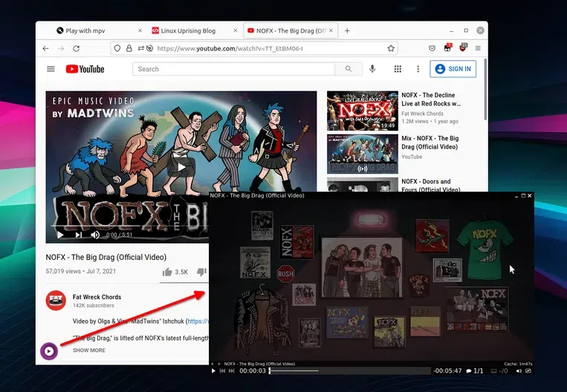Click the 3.5K likes count
567x392 pixels.
tap(181, 272)
